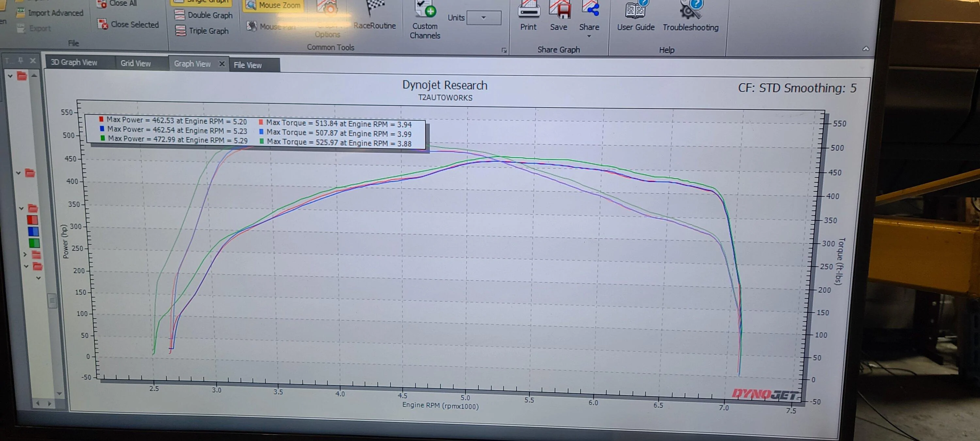The height and width of the screenshot is (441, 980).
Task: Click the Double Graph label
Action: pos(210,15)
